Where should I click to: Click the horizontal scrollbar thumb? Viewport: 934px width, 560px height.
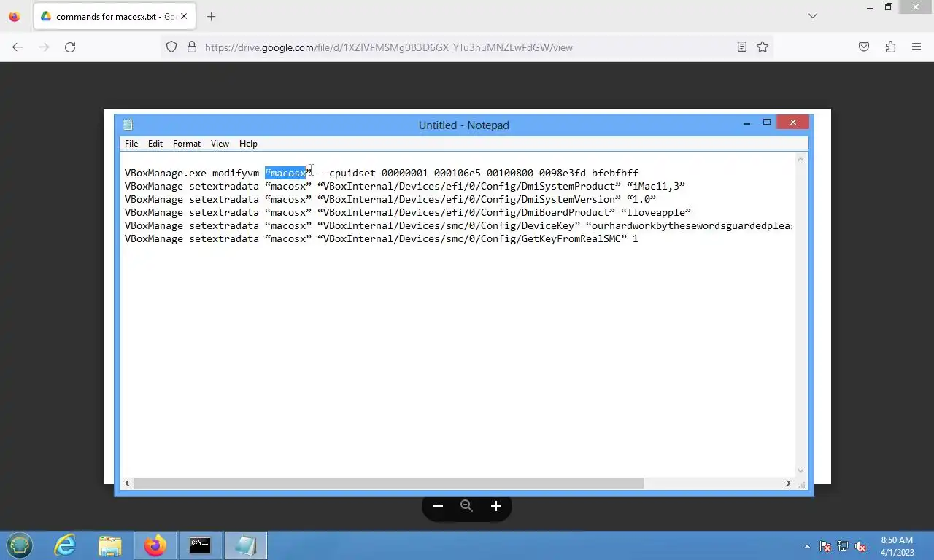pos(389,483)
